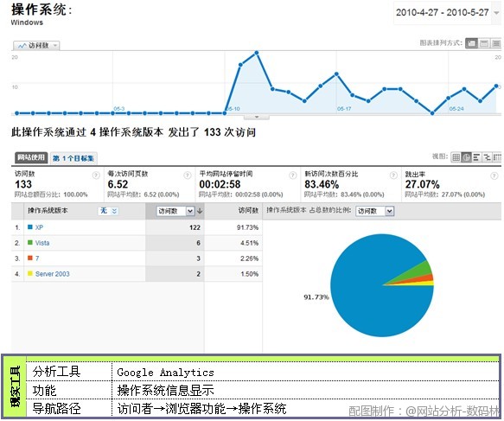Select the bar performance view icon
Screen dimensions: 504x421
pyautogui.click(x=476, y=157)
